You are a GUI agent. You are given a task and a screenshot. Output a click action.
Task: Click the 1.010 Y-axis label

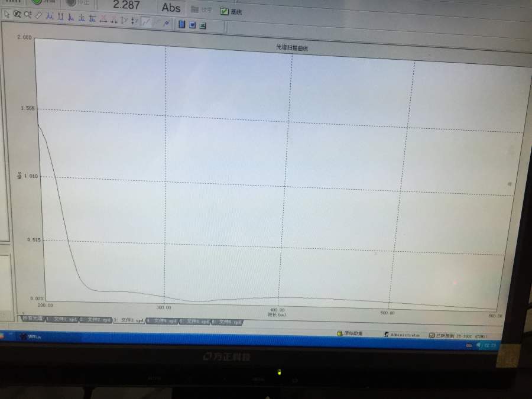(x=31, y=176)
